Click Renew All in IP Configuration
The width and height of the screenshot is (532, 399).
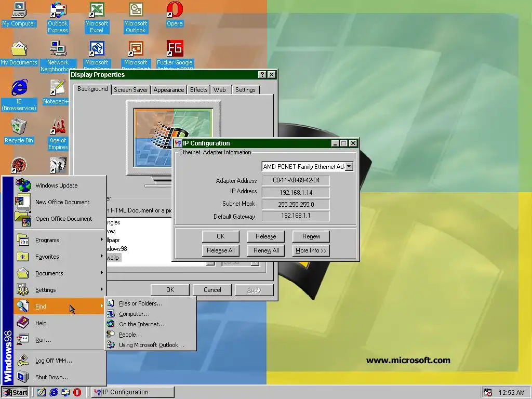265,250
